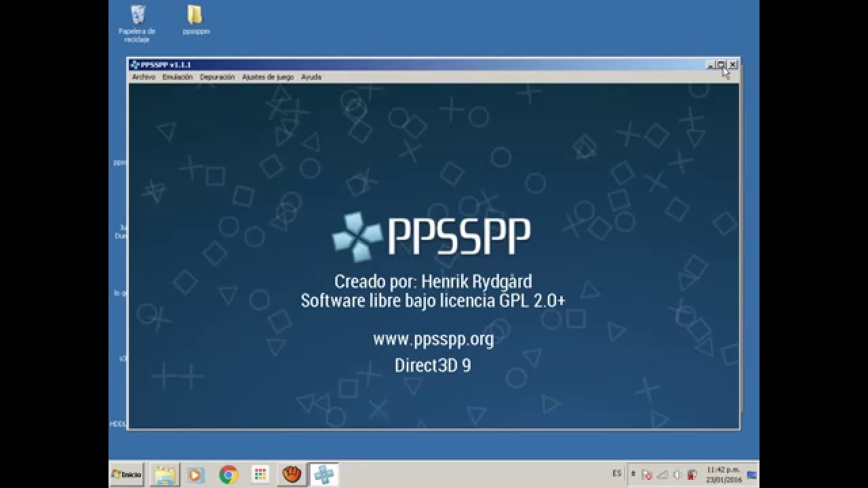The image size is (868, 488).
Task: Click the red battery tray icon
Action: pos(692,474)
